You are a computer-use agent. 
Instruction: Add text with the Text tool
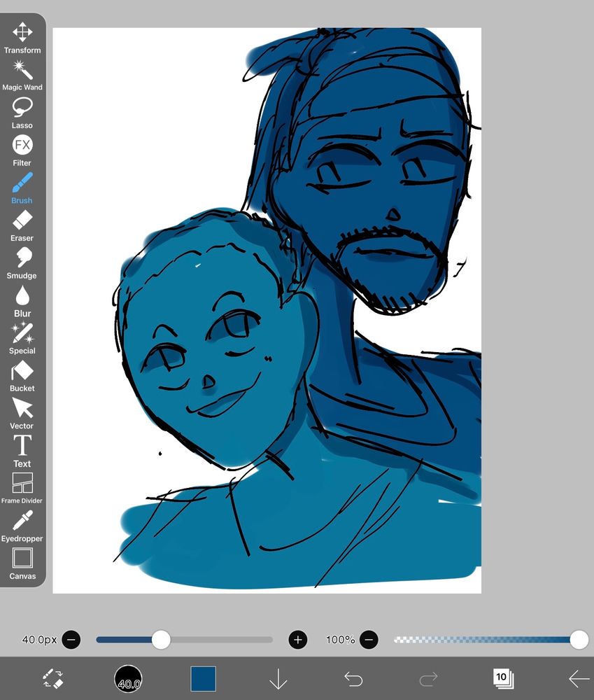tap(22, 451)
